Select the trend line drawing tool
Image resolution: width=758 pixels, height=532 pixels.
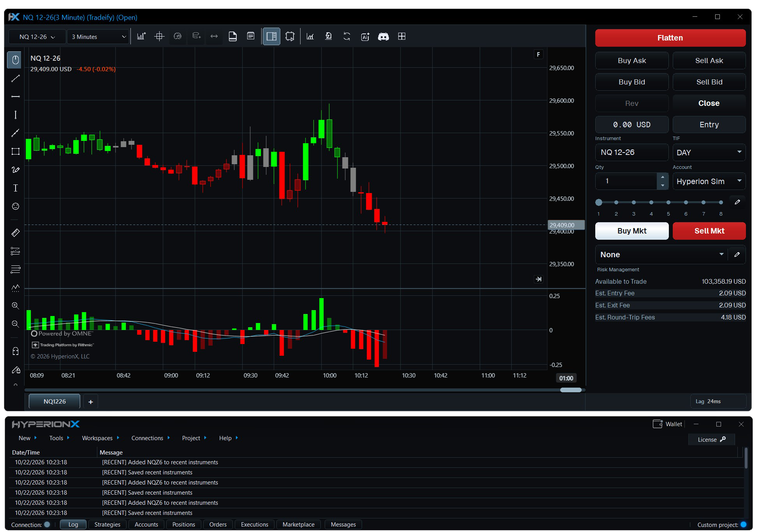point(15,79)
